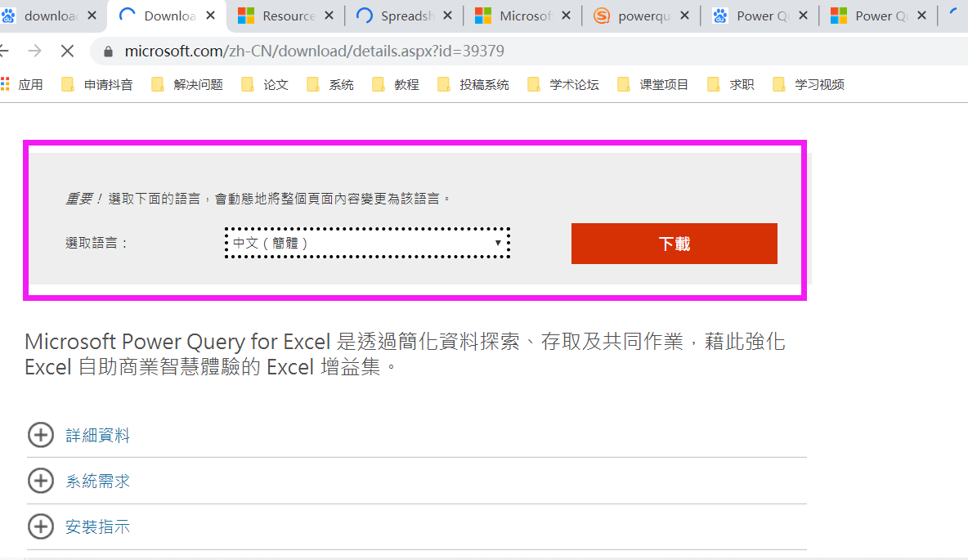
Task: Click inside the address bar URL field
Action: 327,51
